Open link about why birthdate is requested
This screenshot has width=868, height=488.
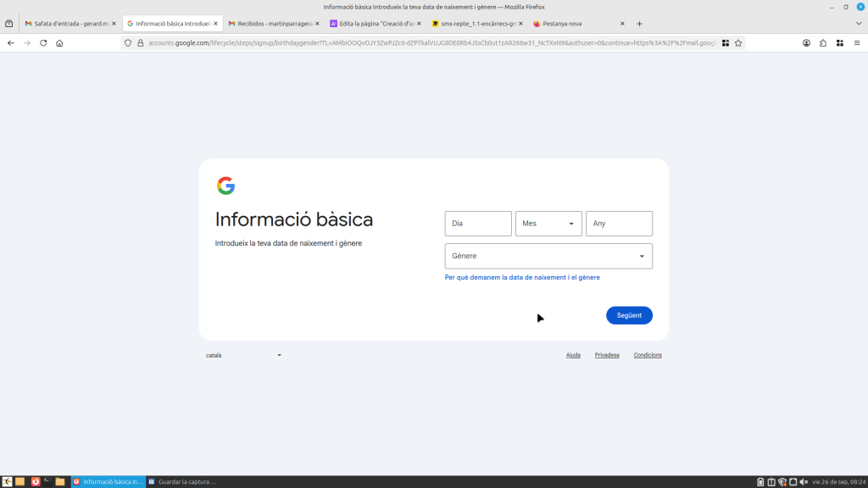pos(522,277)
